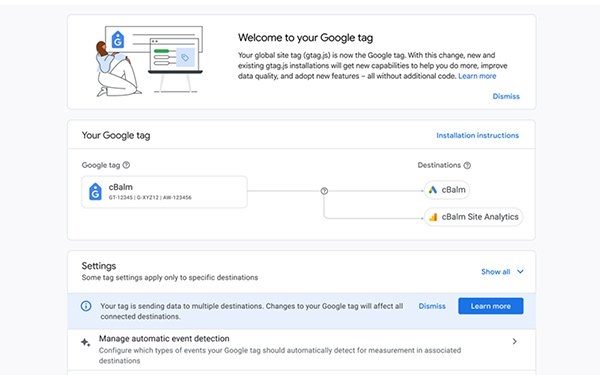
Task: Click the blue Learn more button
Action: 491,306
